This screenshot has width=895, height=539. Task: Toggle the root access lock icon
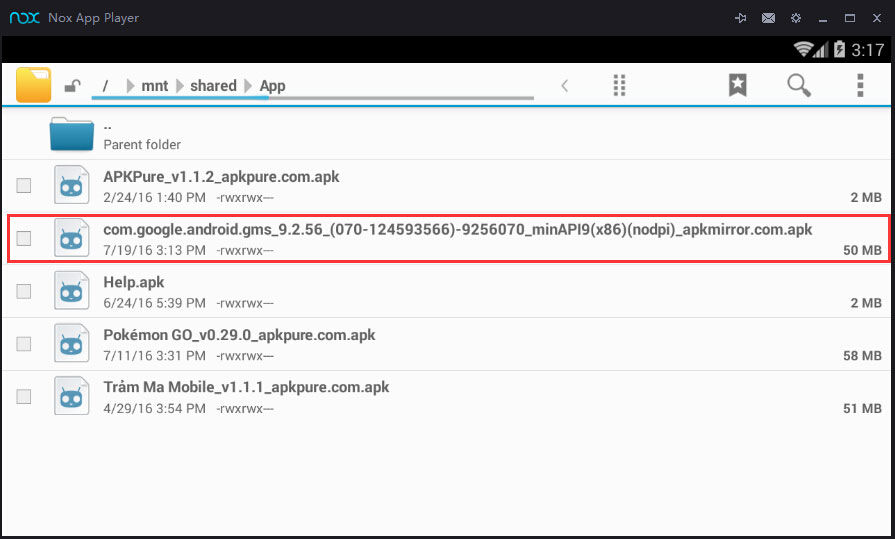click(x=72, y=86)
